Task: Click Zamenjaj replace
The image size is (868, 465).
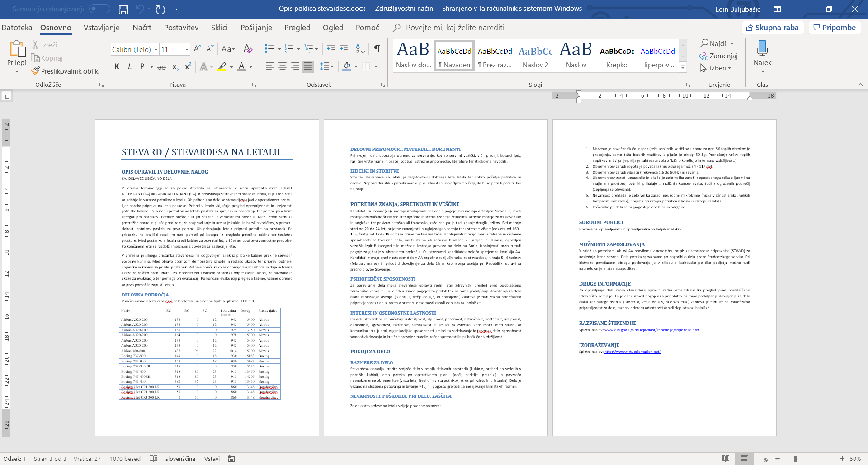Action: click(x=718, y=56)
